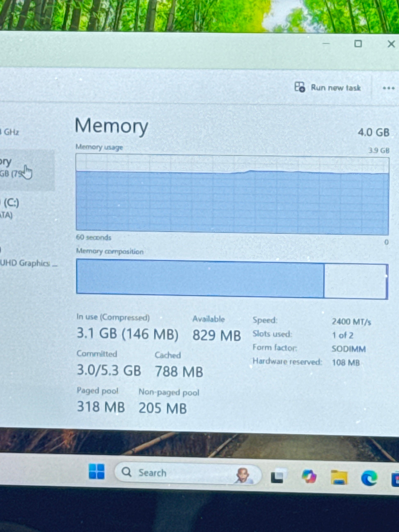The width and height of the screenshot is (399, 532).
Task: Open the three-dot more options menu
Action: 388,88
